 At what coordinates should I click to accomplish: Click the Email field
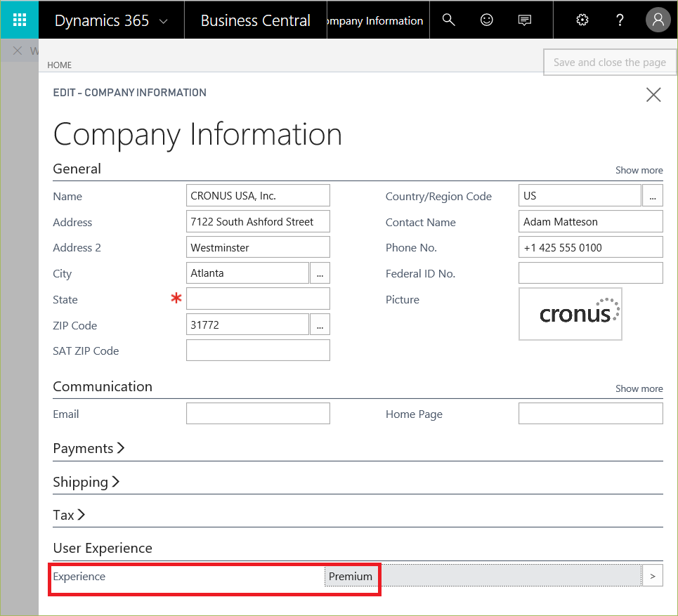[258, 414]
